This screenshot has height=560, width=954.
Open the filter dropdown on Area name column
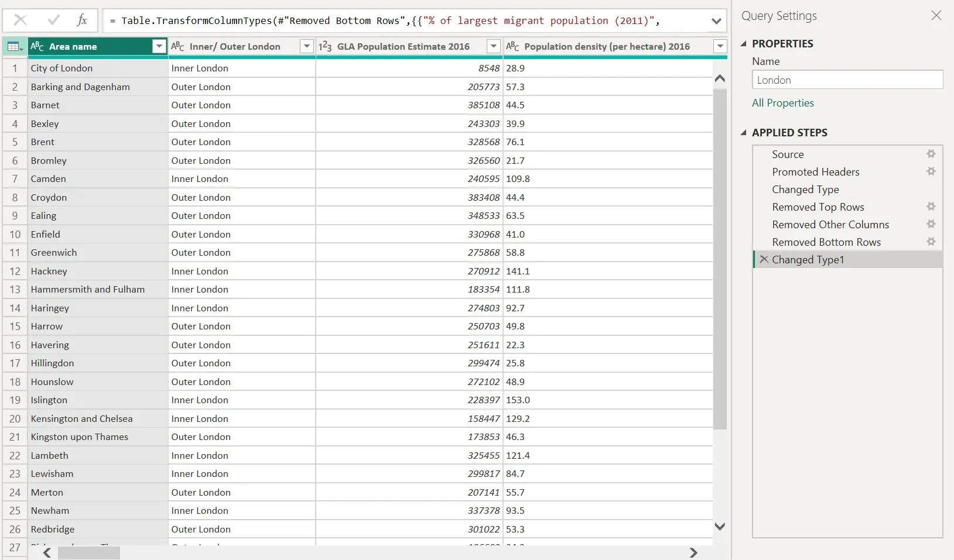tap(158, 46)
